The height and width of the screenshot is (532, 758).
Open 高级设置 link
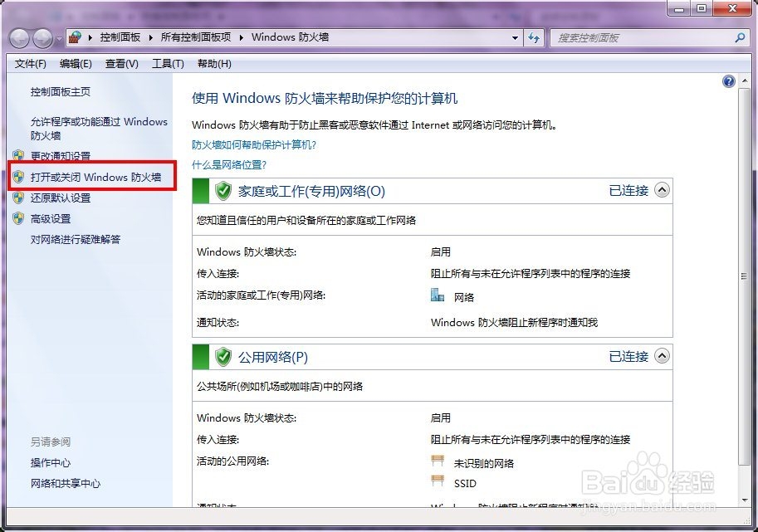[51, 219]
